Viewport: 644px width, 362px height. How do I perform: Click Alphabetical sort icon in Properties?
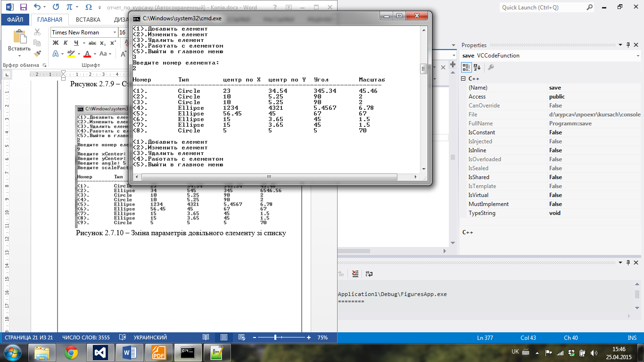pyautogui.click(x=477, y=67)
